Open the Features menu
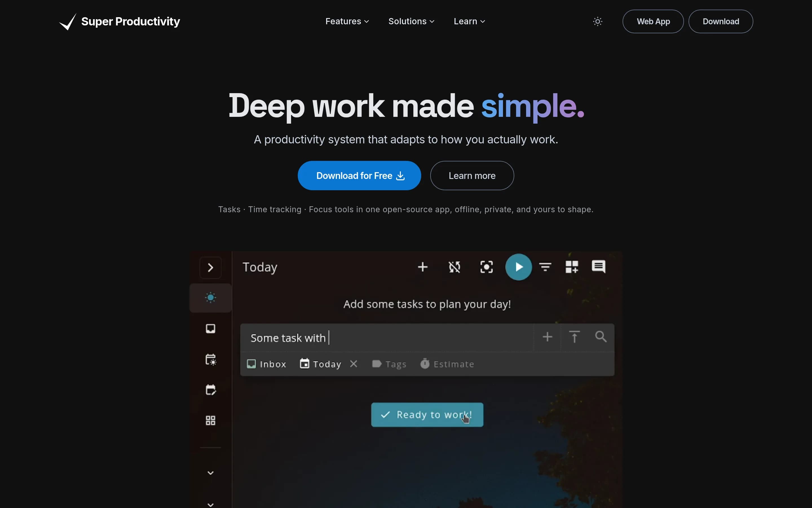This screenshot has height=508, width=812. [347, 21]
